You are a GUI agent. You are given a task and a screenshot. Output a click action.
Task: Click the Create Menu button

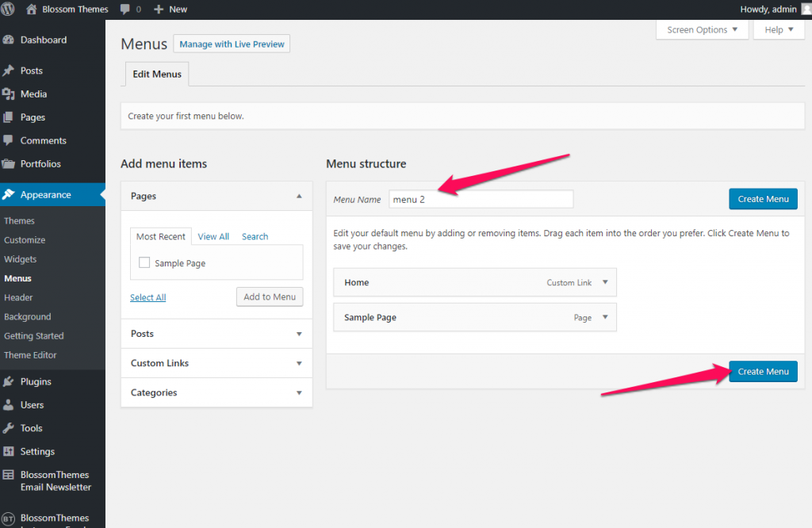pyautogui.click(x=762, y=371)
